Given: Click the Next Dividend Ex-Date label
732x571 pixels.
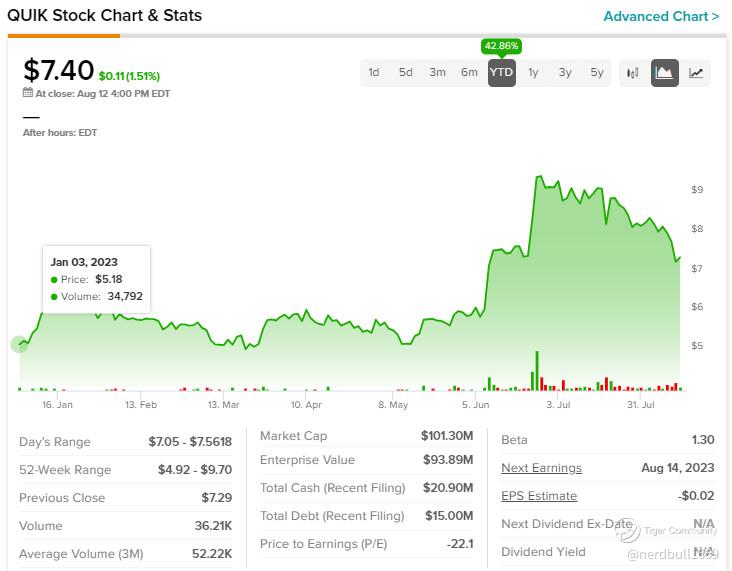Looking at the screenshot, I should click(566, 524).
